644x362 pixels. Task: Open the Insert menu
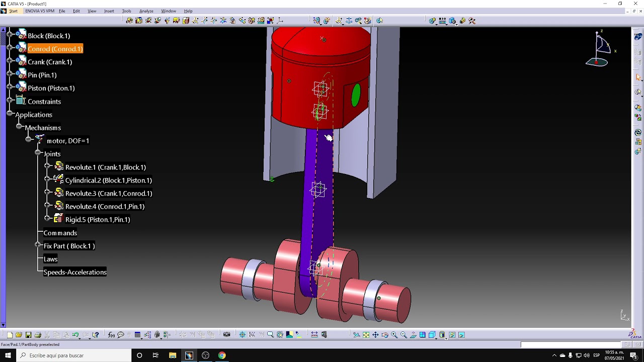tap(109, 11)
